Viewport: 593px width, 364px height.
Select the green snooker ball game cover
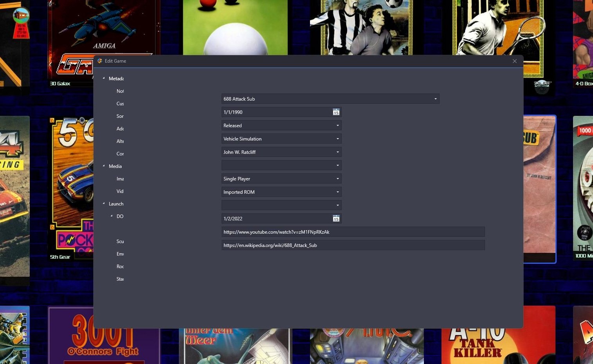tap(235, 27)
